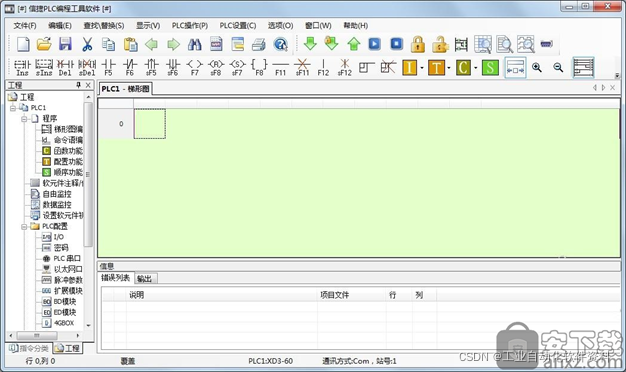Delete vertical line sF12
The width and height of the screenshot is (626, 372).
tap(345, 67)
